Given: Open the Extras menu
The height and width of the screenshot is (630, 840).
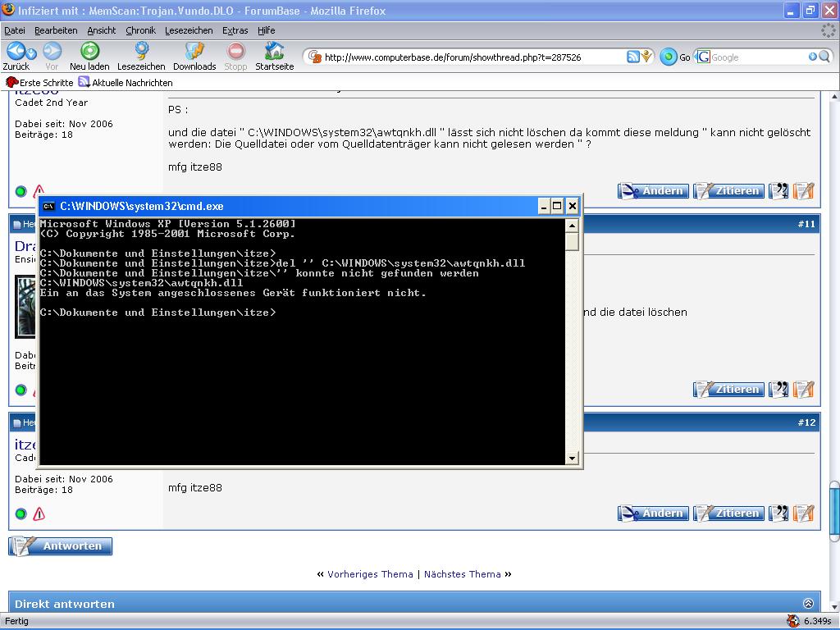Looking at the screenshot, I should (235, 30).
